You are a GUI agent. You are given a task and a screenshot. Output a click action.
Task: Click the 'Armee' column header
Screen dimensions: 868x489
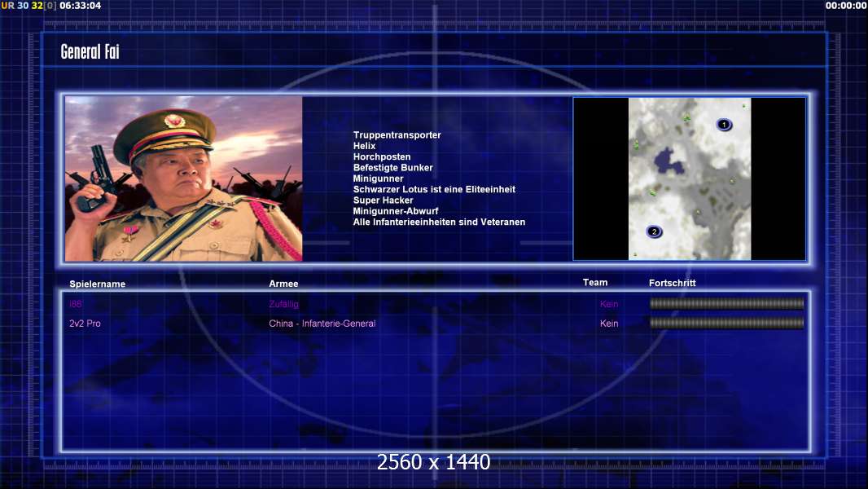tap(283, 284)
